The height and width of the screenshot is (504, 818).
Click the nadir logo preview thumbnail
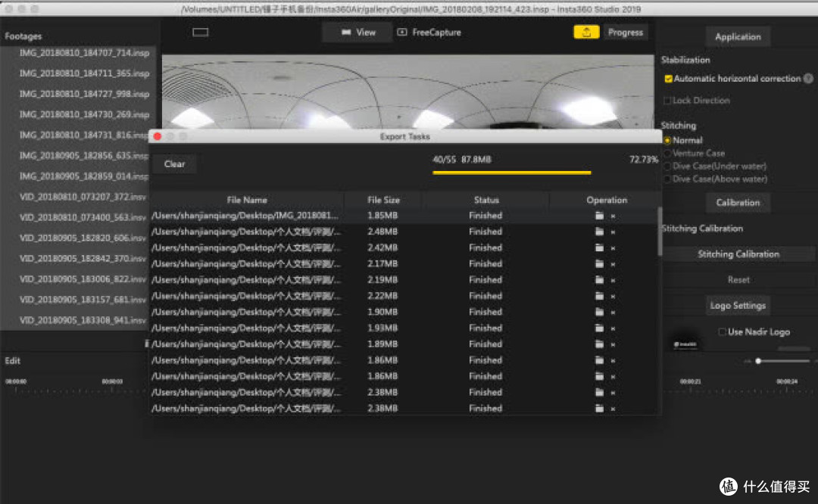tap(685, 339)
